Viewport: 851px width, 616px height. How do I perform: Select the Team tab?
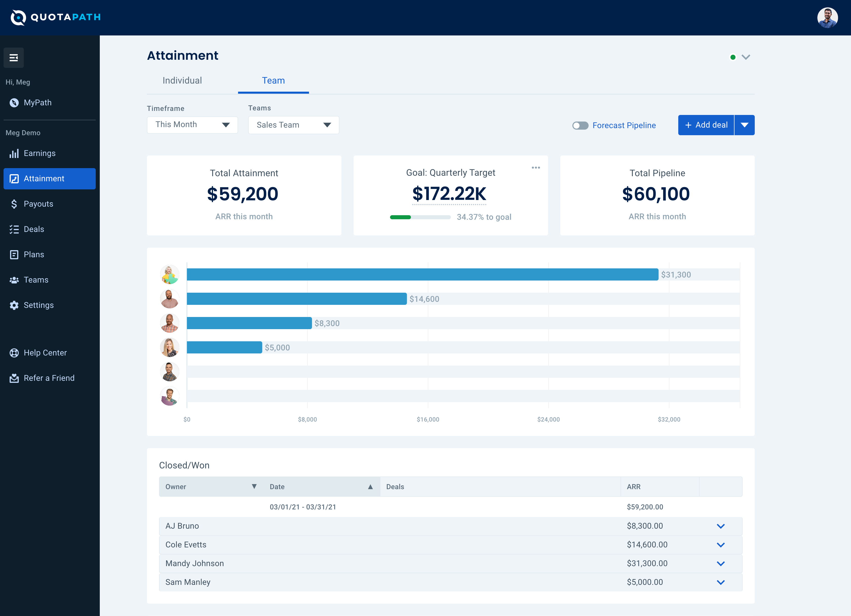(273, 80)
